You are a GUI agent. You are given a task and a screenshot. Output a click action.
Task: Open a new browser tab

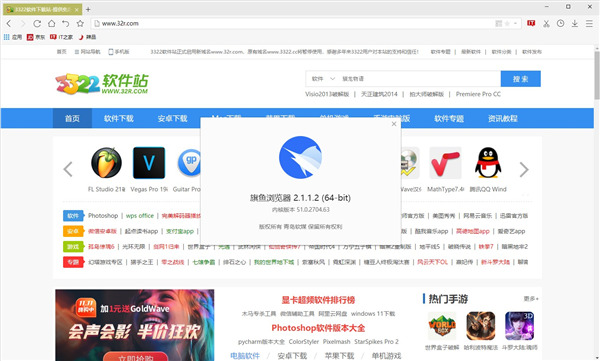point(88,9)
